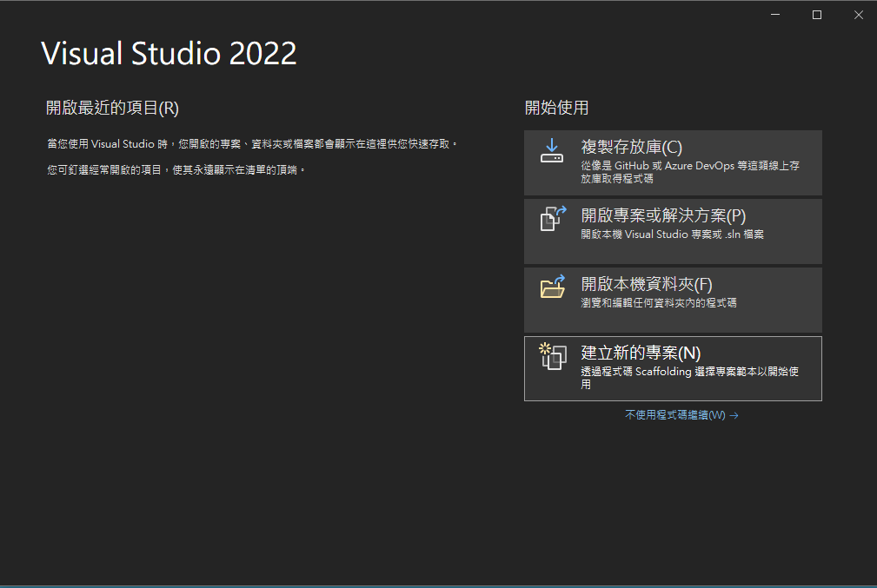The image size is (877, 588).
Task: Click text about GitHub or Azure DevOps
Action: (690, 172)
